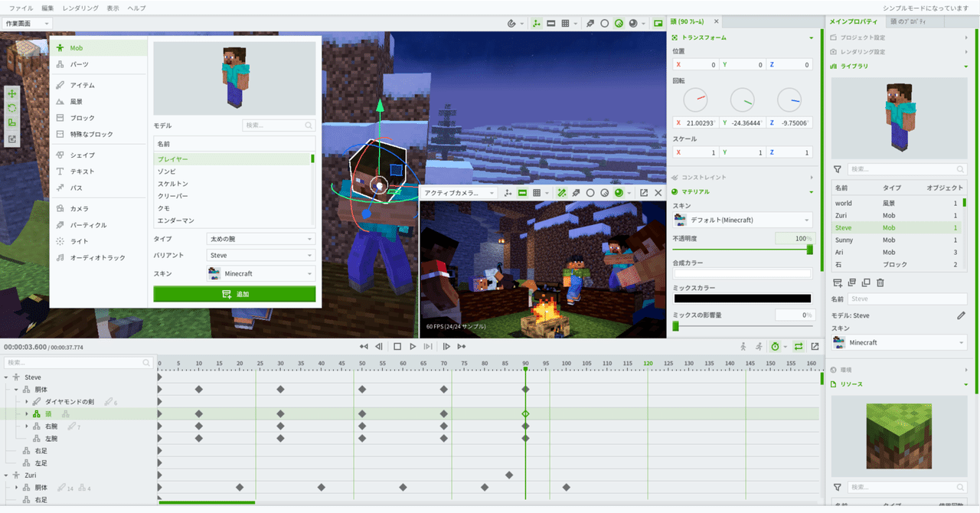Screen dimensions: 980x513
Task: Click the モデル search field
Action: [279, 125]
